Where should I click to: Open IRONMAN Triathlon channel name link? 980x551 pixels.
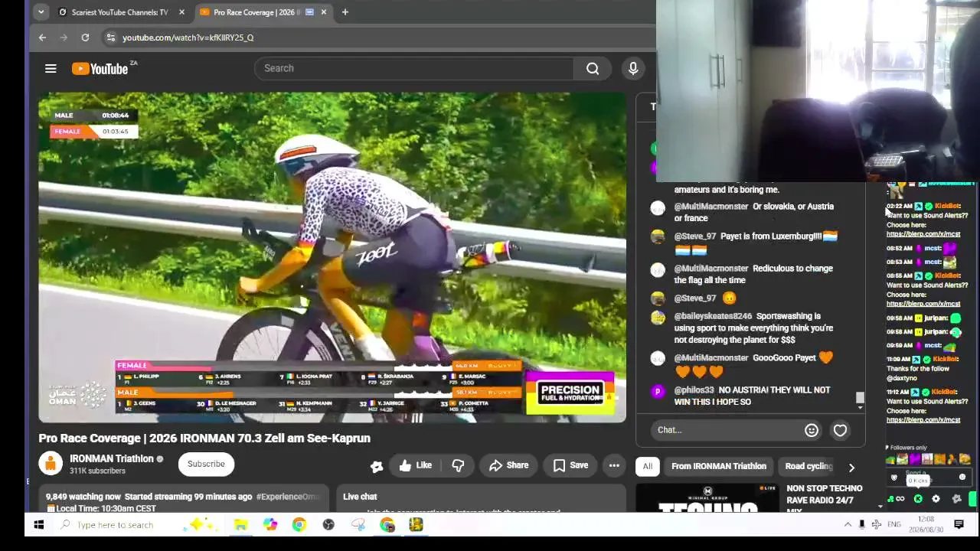coord(111,458)
